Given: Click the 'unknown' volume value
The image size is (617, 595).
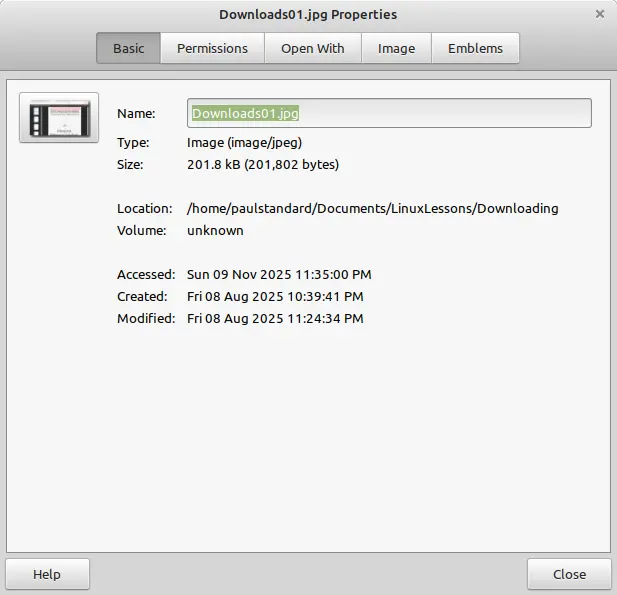Looking at the screenshot, I should [215, 231].
